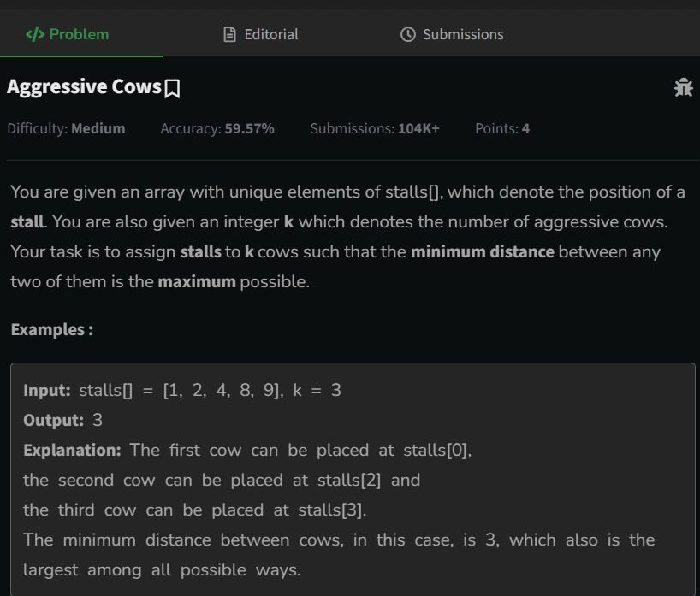
Task: Click the bold 'maximum' word
Action: 197,282
